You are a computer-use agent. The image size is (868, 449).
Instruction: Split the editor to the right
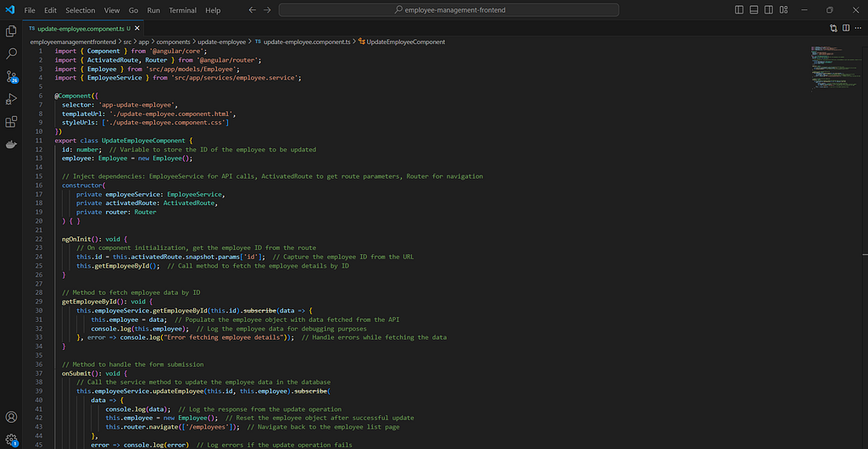tap(846, 28)
